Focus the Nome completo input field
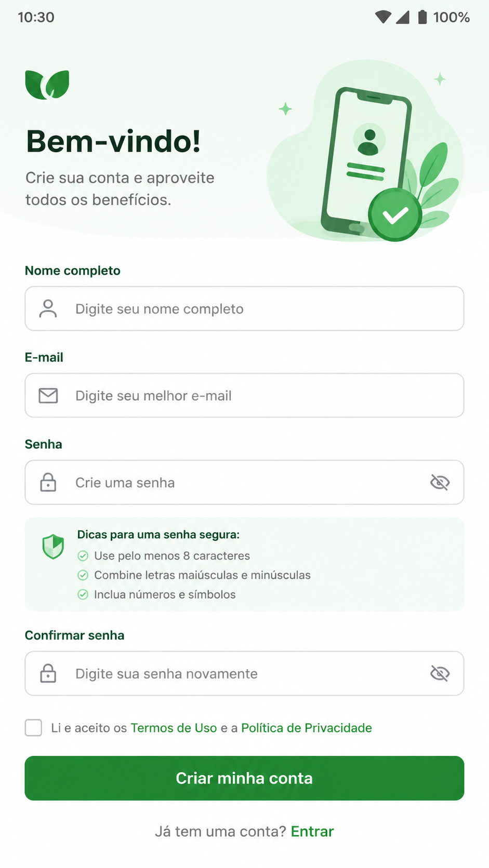The width and height of the screenshot is (489, 868). pyautogui.click(x=244, y=308)
